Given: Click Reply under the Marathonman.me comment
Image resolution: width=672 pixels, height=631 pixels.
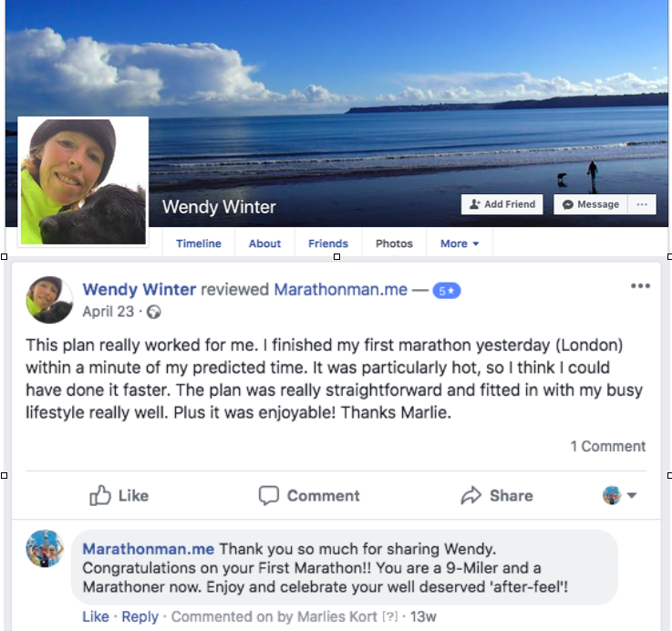Looking at the screenshot, I should click(140, 616).
